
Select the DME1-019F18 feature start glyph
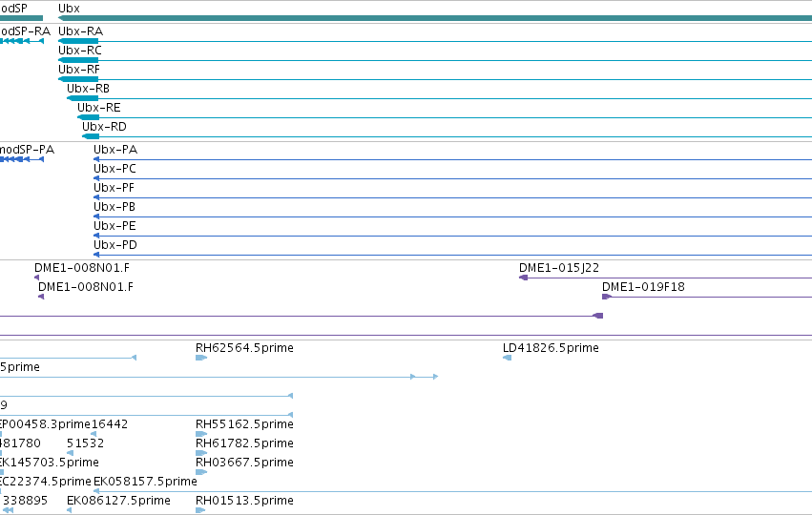[607, 297]
